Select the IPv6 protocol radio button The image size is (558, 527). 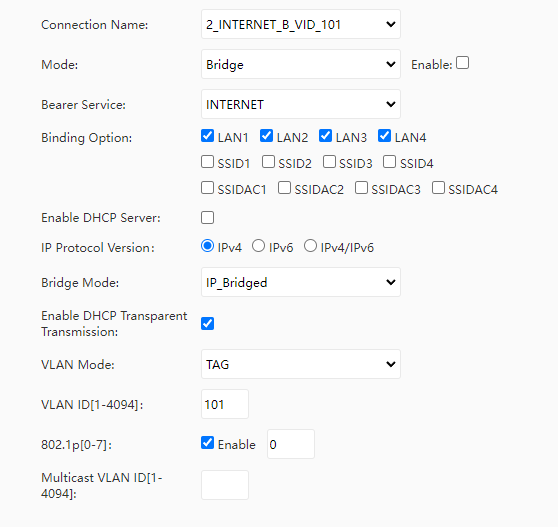point(258,246)
